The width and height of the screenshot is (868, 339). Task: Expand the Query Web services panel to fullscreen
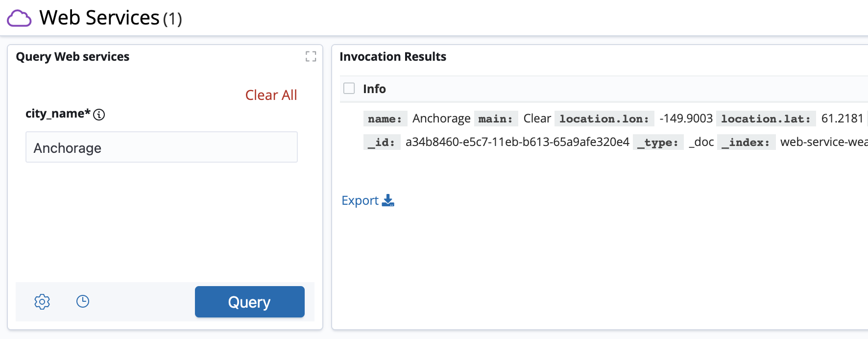[311, 57]
